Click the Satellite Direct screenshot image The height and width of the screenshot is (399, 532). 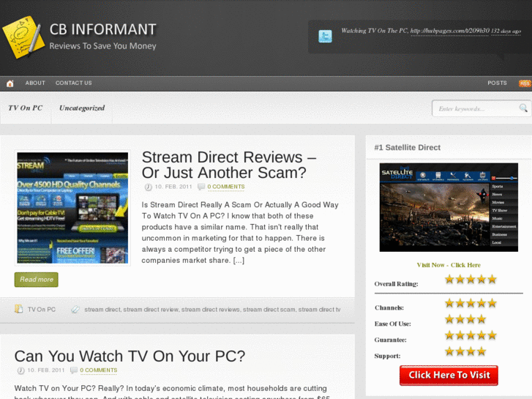[x=449, y=207]
